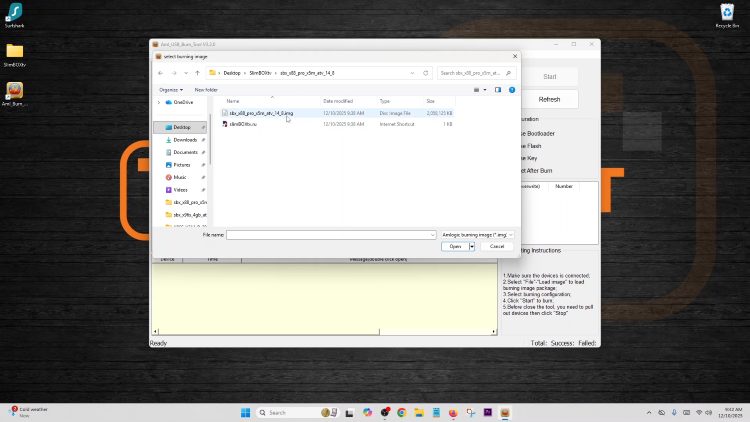
Task: Click the Cancel button
Action: [496, 246]
